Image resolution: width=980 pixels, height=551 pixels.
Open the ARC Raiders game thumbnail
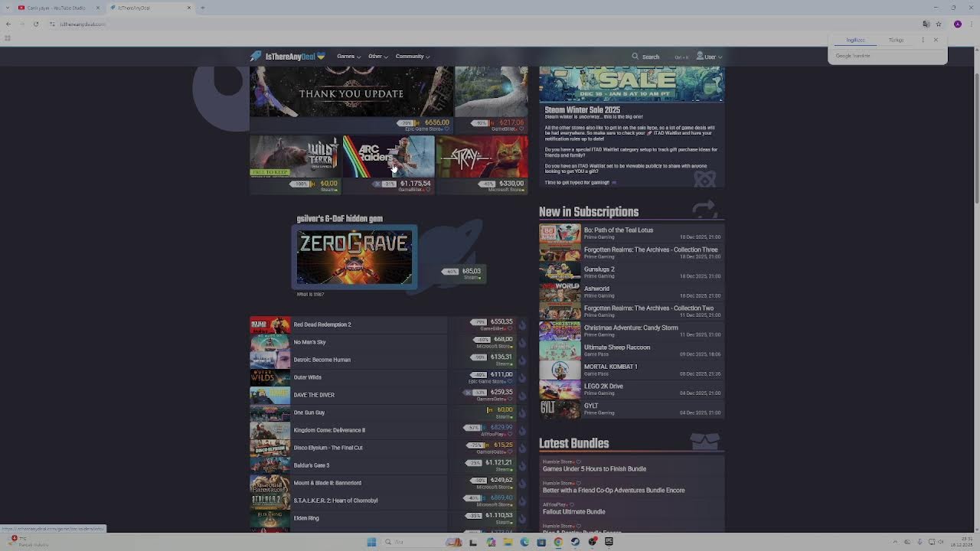388,156
